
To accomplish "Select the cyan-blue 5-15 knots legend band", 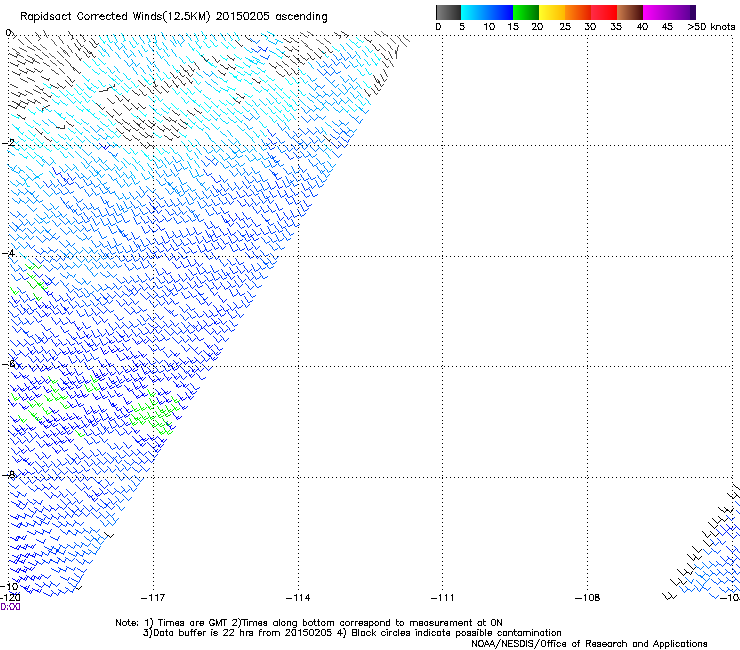I will [x=487, y=12].
